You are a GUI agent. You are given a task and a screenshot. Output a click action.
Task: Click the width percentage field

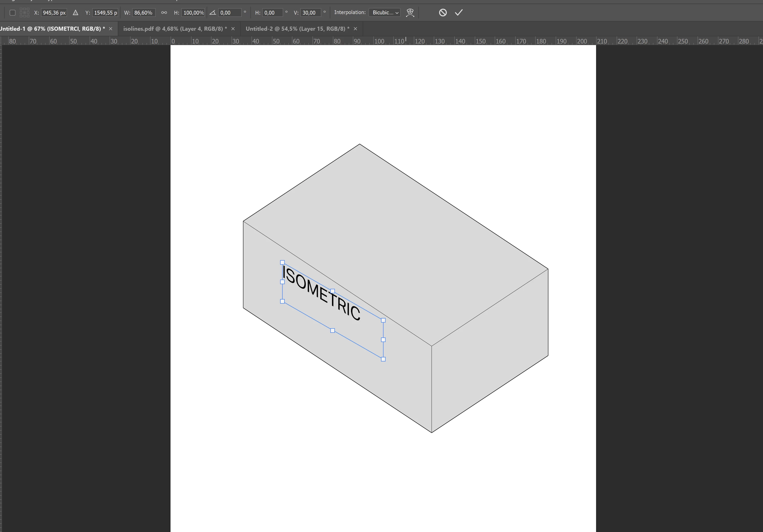[x=143, y=13]
